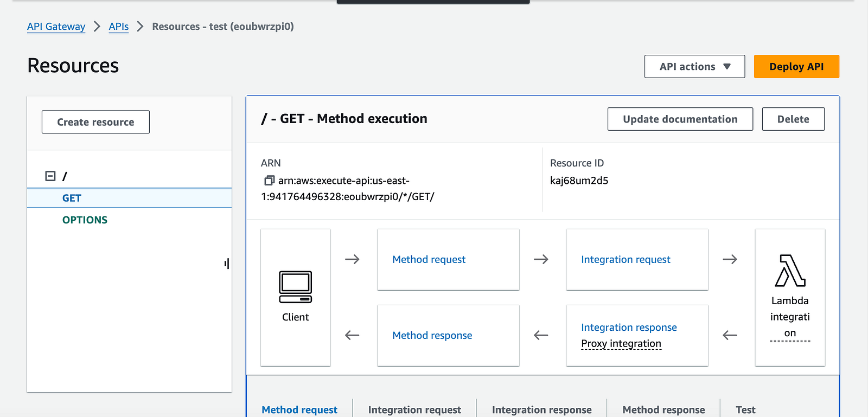Switch to the Integration request tab
The width and height of the screenshot is (868, 417).
point(414,409)
